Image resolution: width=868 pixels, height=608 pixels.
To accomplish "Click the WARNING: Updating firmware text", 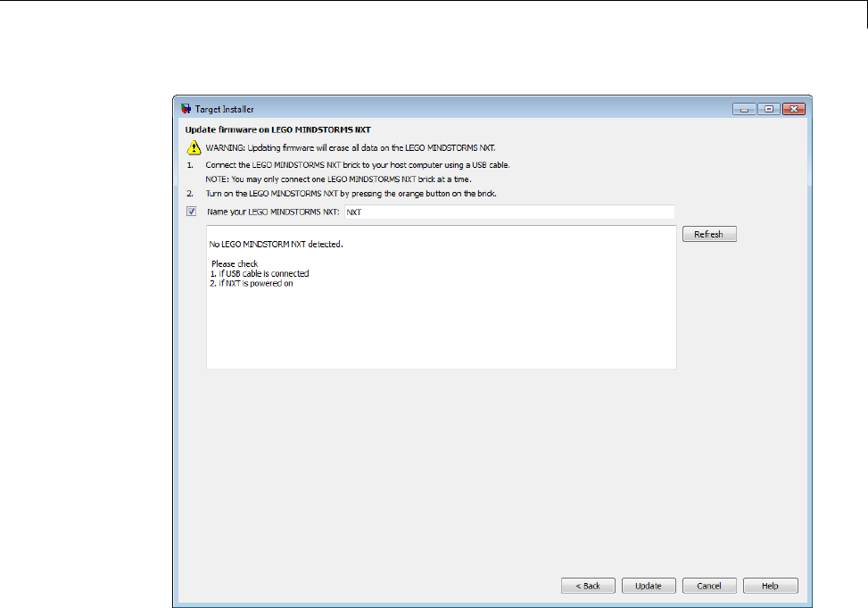I will (x=351, y=148).
